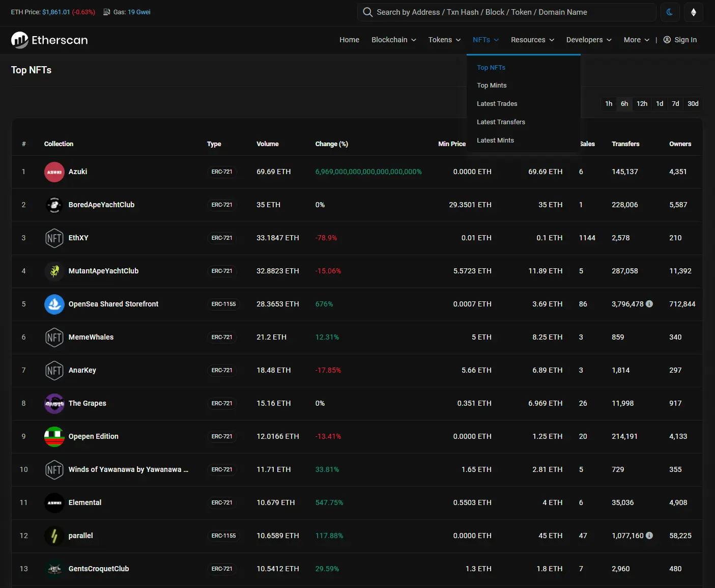Open the Elemental collection link
Screen dimensions: 715x588
click(85, 502)
